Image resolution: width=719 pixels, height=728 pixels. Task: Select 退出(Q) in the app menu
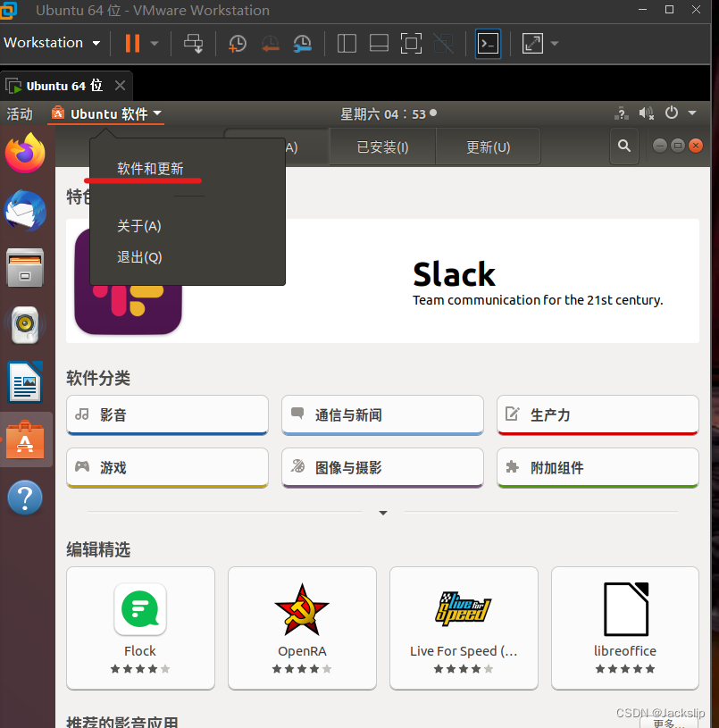click(x=139, y=257)
